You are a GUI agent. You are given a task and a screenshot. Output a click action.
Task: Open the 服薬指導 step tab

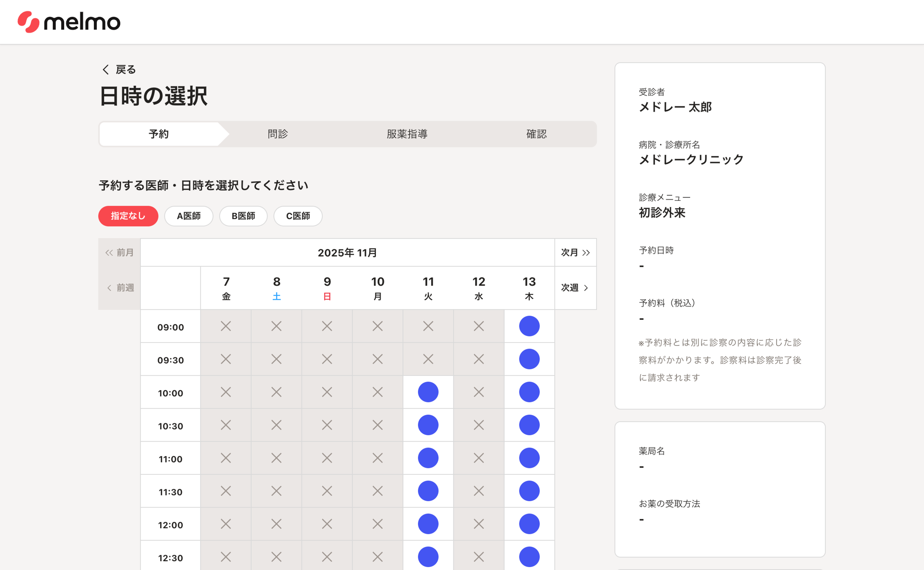(407, 134)
